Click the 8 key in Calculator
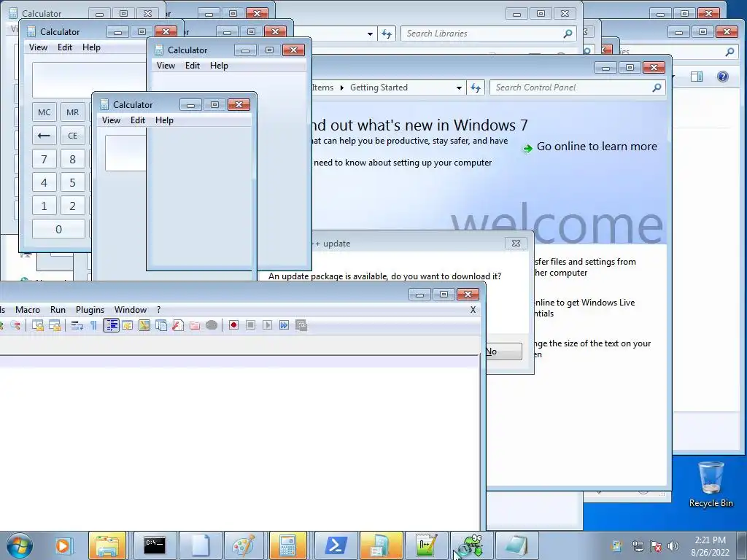747x560 pixels. pos(73,159)
